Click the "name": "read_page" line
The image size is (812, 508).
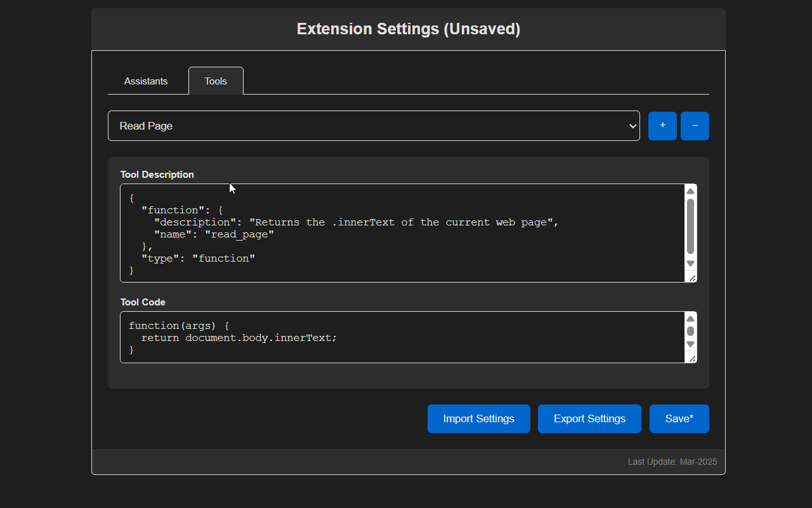point(214,234)
